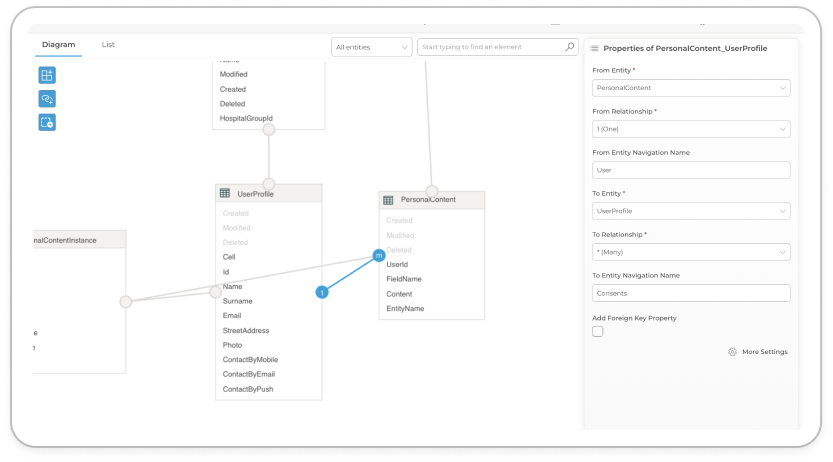Enable the Add Foreign Key Property checkbox

coord(598,332)
